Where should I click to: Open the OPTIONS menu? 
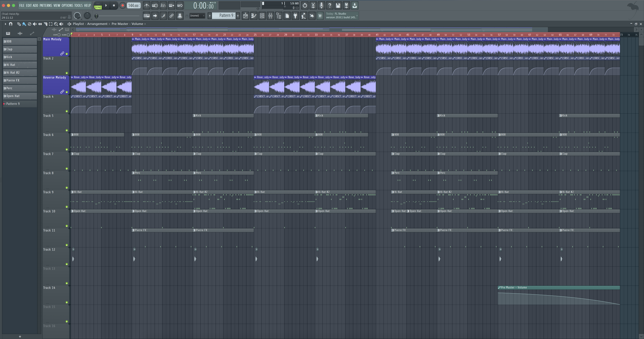coord(67,5)
